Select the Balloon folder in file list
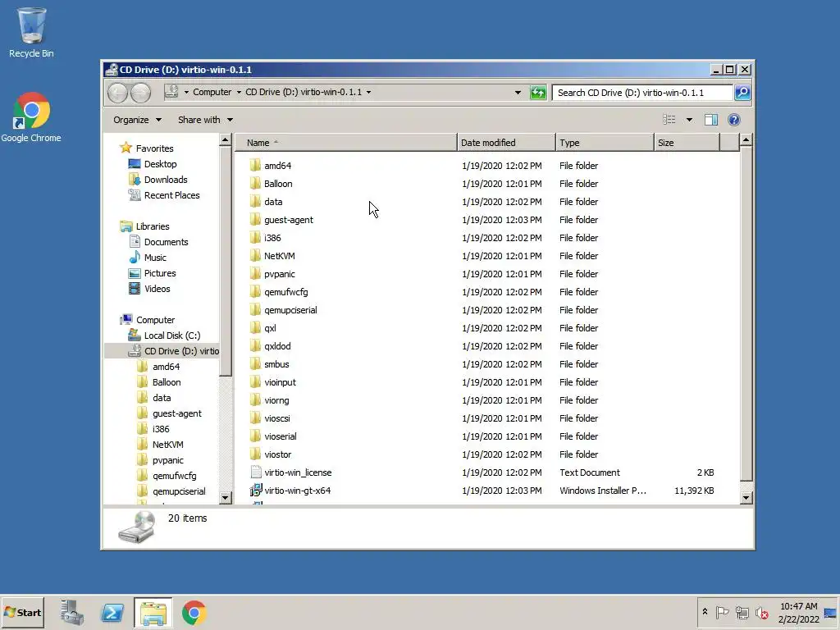Image resolution: width=840 pixels, height=630 pixels. pyautogui.click(x=278, y=184)
